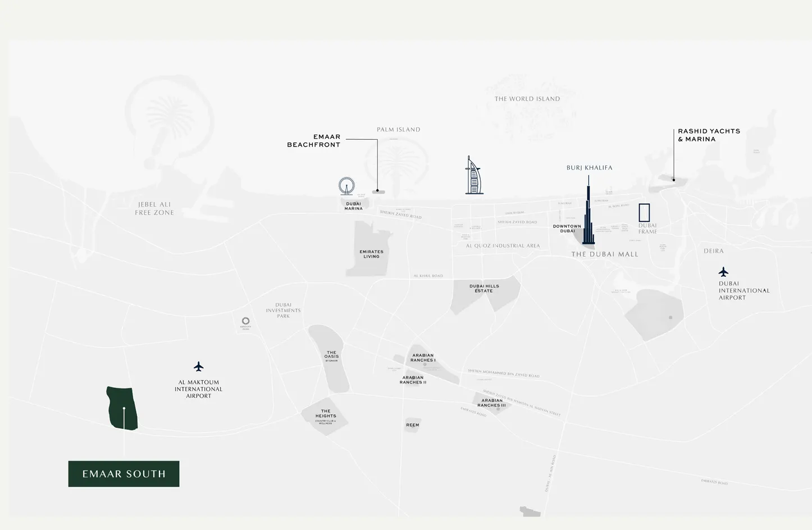
Task: Select the Ferris wheel icon above Dubai Marina
Action: pyautogui.click(x=346, y=186)
